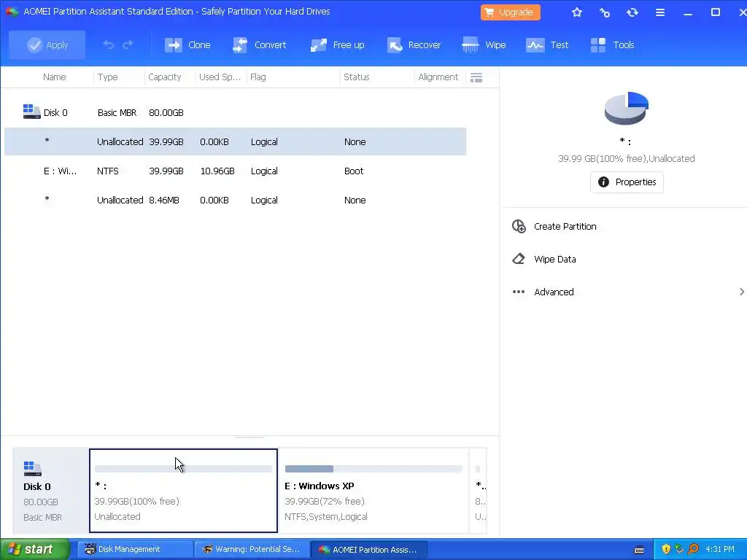
Task: Click the Windows start button
Action: (x=35, y=549)
